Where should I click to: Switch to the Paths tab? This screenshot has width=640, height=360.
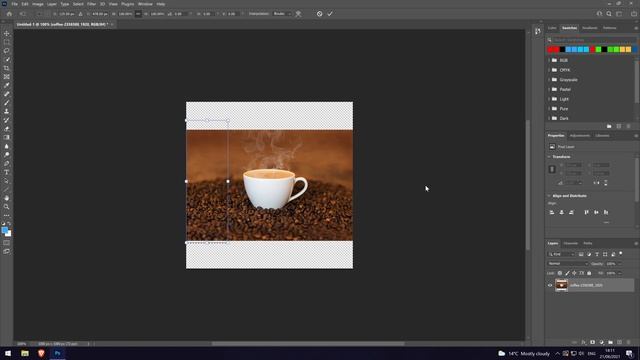(x=588, y=243)
